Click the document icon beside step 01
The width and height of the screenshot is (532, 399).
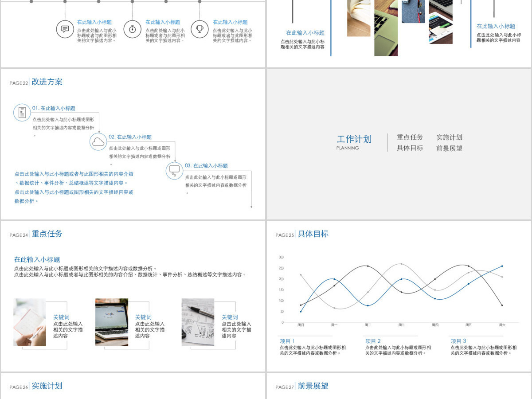coord(22,113)
